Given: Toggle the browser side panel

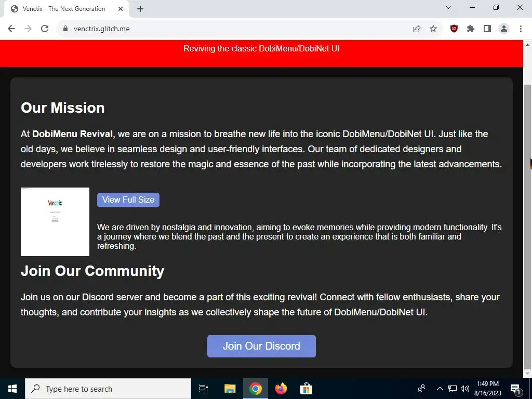Looking at the screenshot, I should [487, 29].
